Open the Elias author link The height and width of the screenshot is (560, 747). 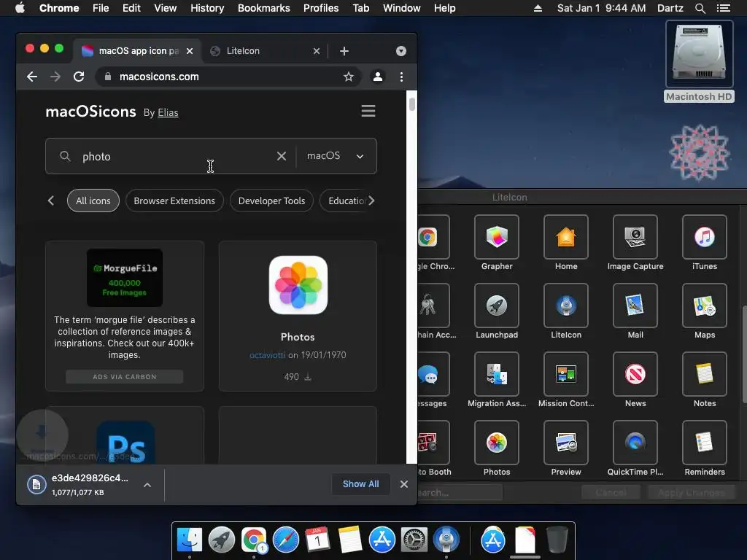(x=168, y=112)
